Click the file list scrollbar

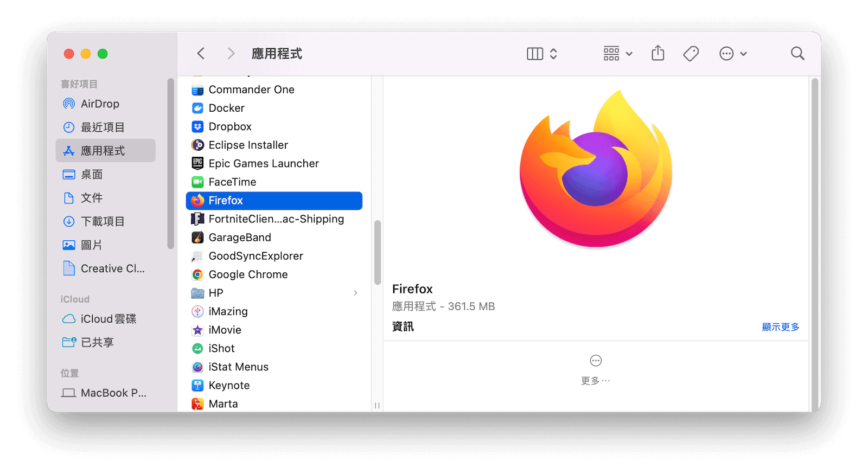coord(378,252)
